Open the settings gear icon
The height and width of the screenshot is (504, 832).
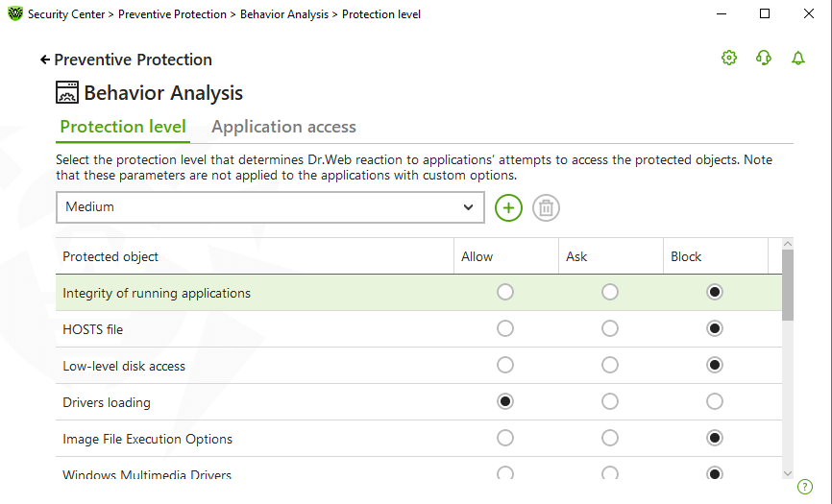[729, 58]
